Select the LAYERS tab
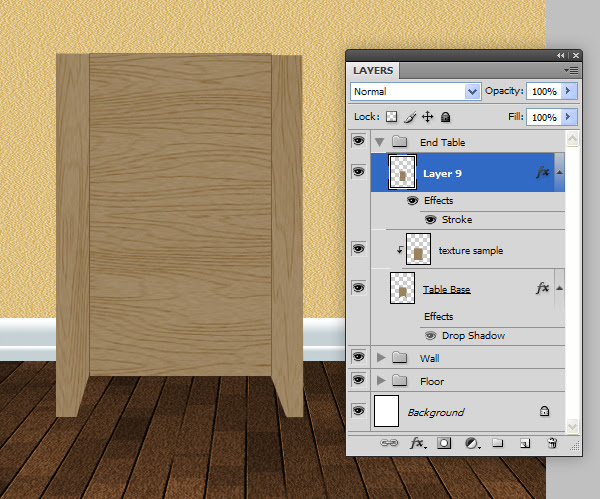Image resolution: width=600 pixels, height=499 pixels. pos(373,71)
